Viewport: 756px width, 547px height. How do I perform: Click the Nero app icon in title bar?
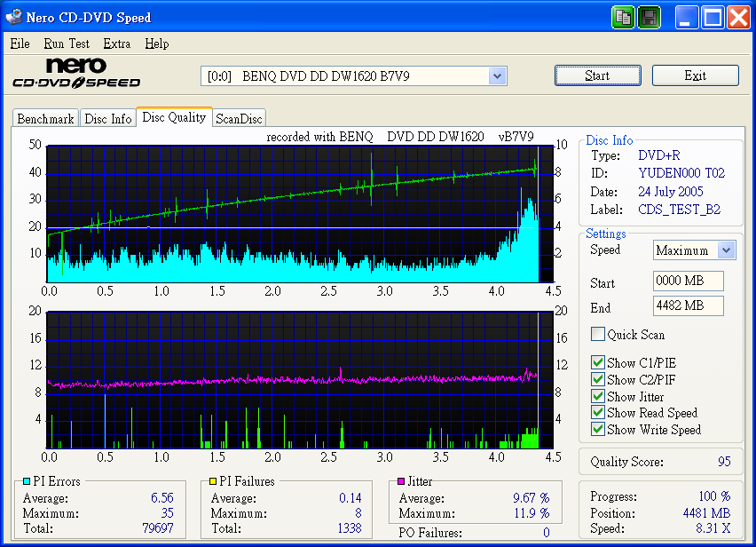coord(14,17)
